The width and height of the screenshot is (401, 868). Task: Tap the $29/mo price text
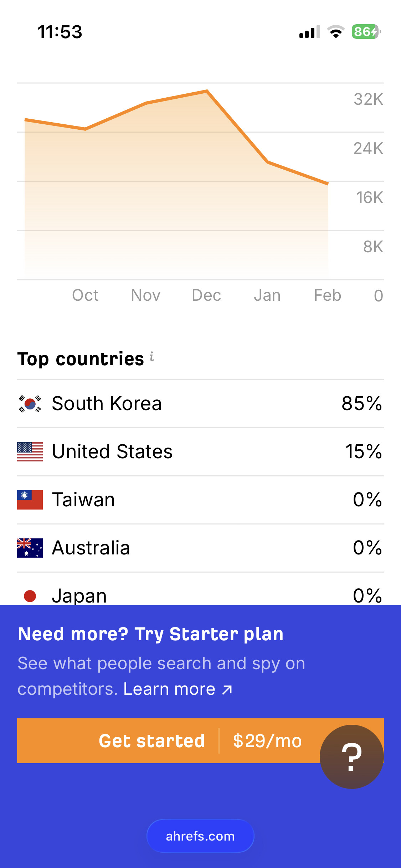tap(267, 741)
